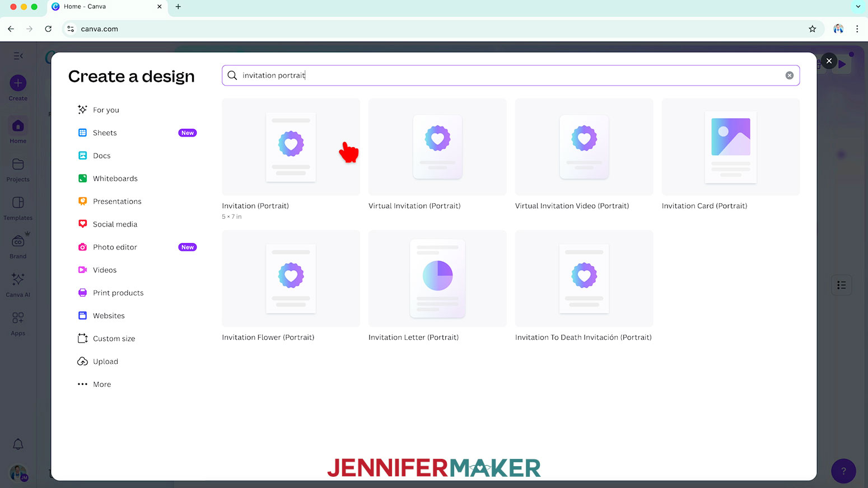Click the For you sparkle icon
868x488 pixels.
click(82, 110)
